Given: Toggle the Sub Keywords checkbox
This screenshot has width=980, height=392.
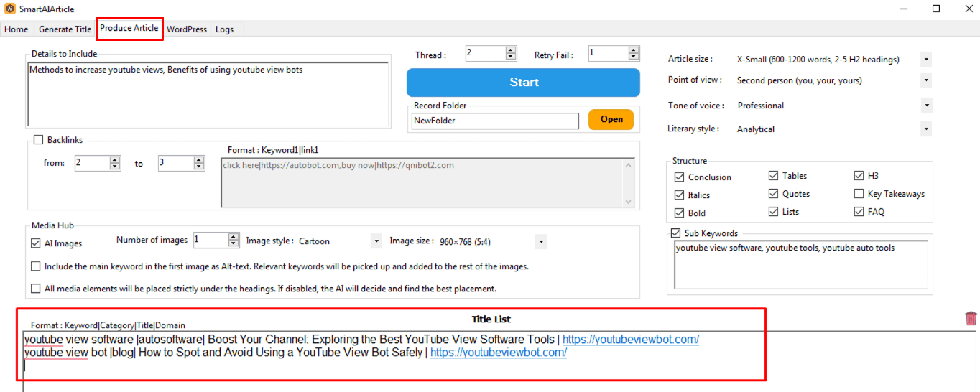Looking at the screenshot, I should coord(675,233).
